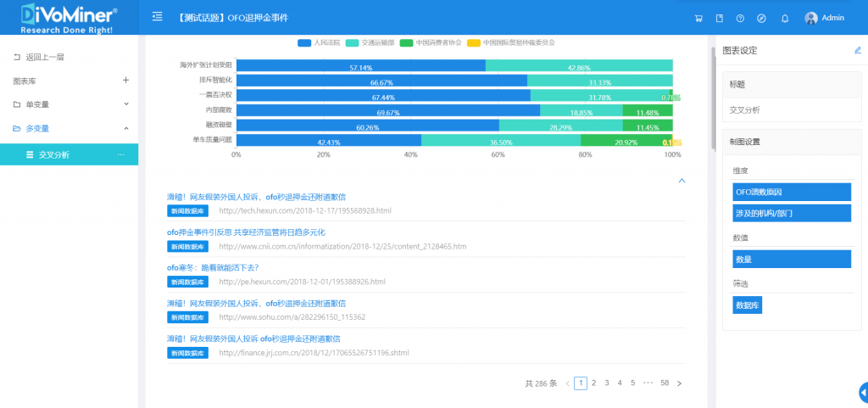Toggle 中国国际贸易仲裁委员会 legend entry

(x=511, y=42)
